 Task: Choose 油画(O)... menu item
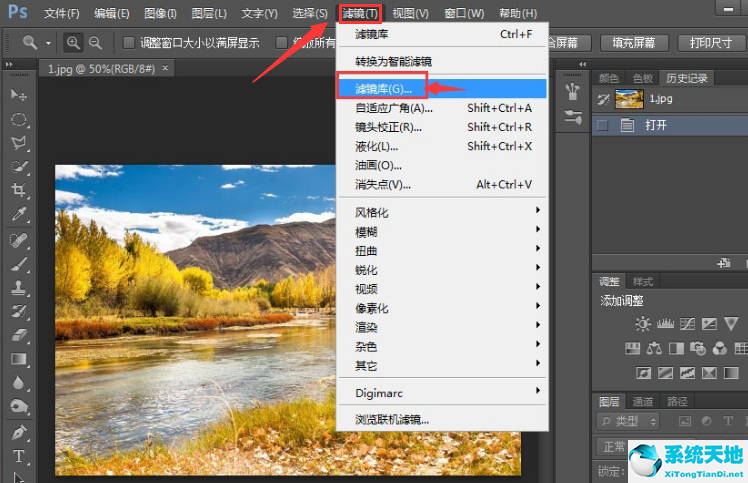pyautogui.click(x=442, y=165)
